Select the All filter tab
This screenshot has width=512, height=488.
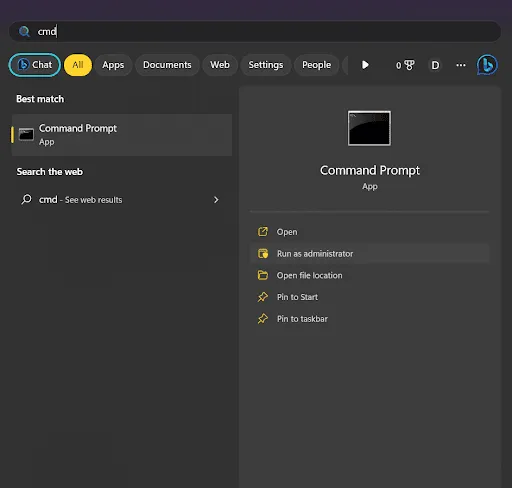(78, 65)
